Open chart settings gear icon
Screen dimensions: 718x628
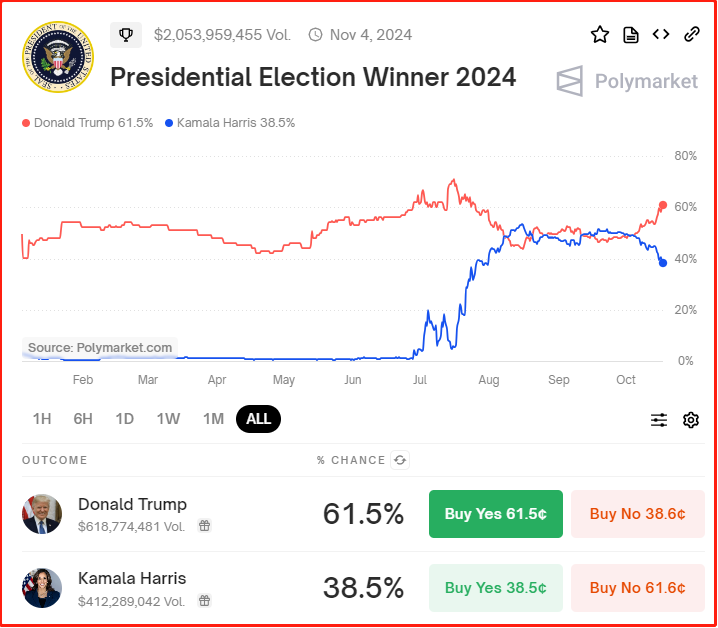[691, 420]
